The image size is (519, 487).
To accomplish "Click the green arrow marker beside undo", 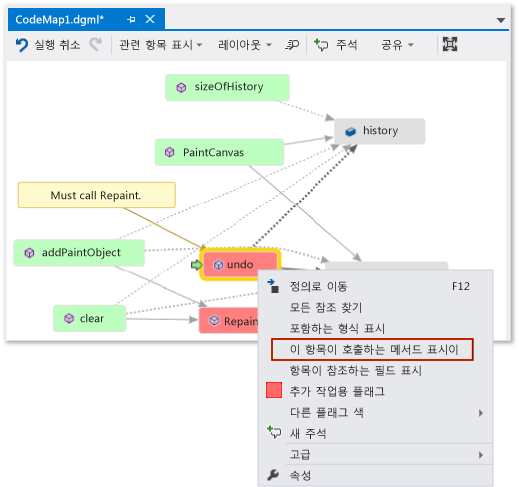I will (x=196, y=265).
